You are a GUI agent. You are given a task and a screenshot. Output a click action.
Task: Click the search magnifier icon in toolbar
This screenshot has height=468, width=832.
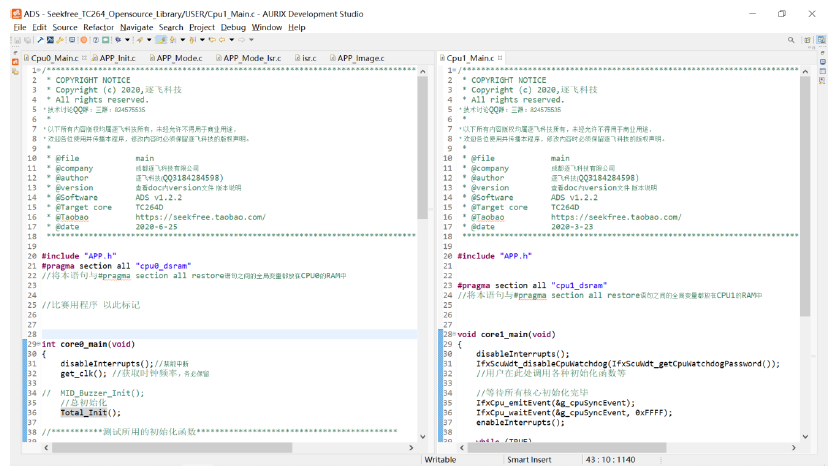pos(791,40)
